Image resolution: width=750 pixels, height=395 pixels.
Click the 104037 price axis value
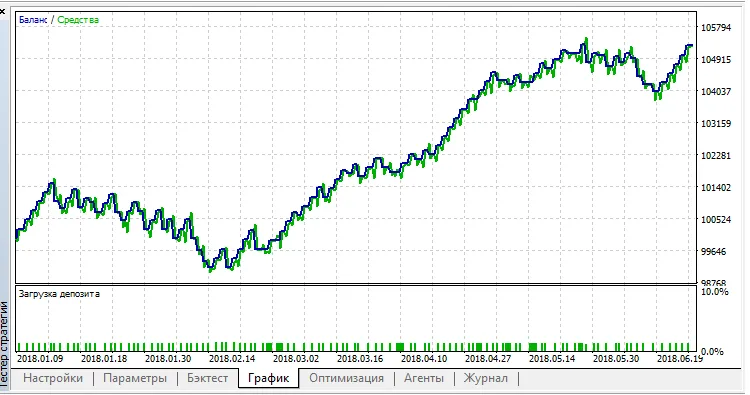click(x=716, y=91)
